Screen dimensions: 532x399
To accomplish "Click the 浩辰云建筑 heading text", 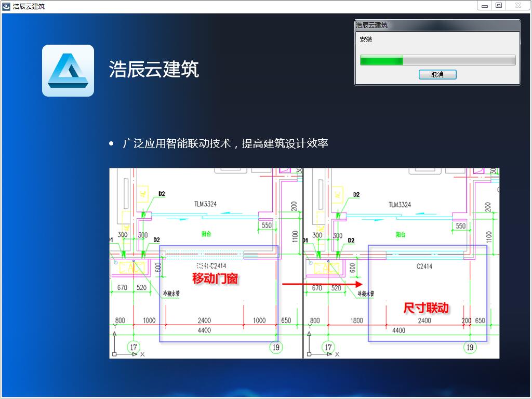I will click(154, 69).
